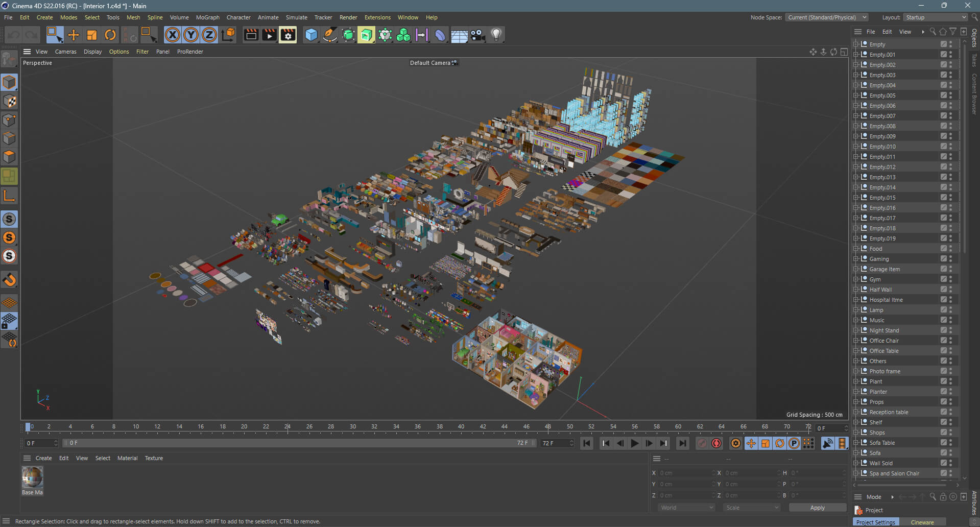The width and height of the screenshot is (980, 527).
Task: Select the Move tool in the toolbar
Action: click(74, 35)
